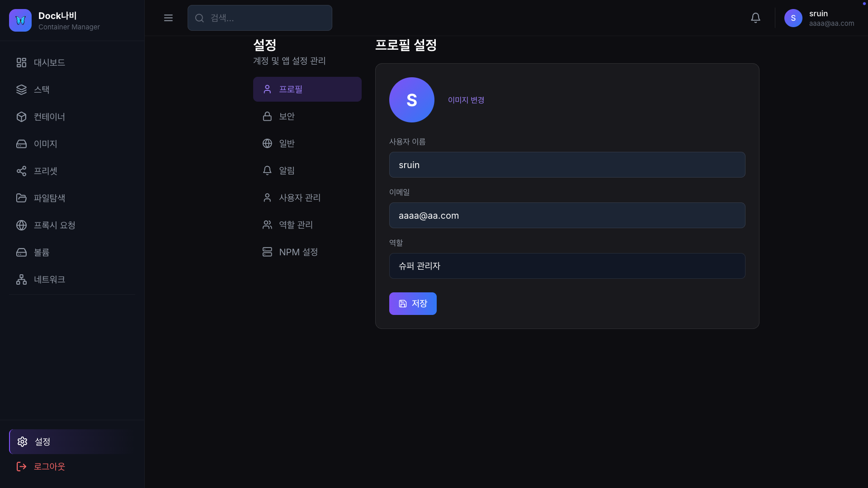The height and width of the screenshot is (488, 868).
Task: Click the 저장 (Save) button
Action: (x=413, y=303)
